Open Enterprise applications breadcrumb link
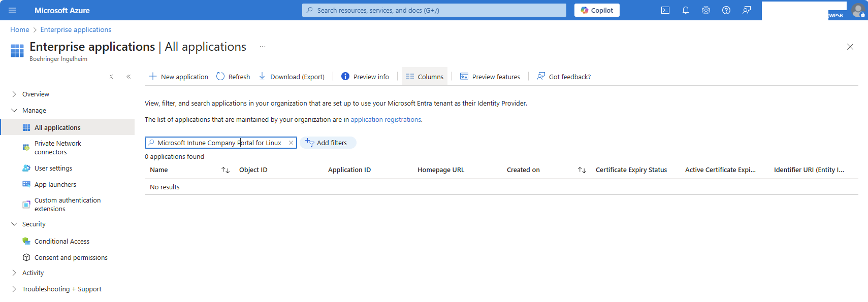The width and height of the screenshot is (868, 302). tap(76, 30)
